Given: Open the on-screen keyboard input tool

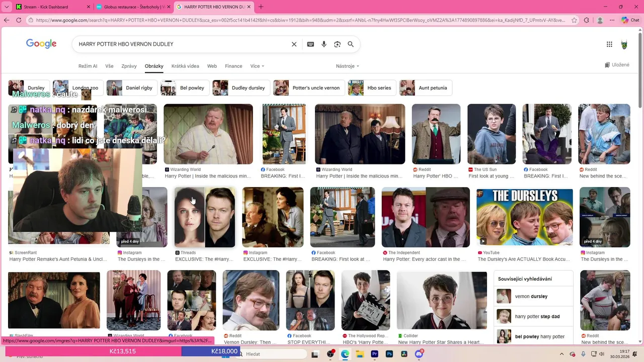Looking at the screenshot, I should tap(310, 44).
